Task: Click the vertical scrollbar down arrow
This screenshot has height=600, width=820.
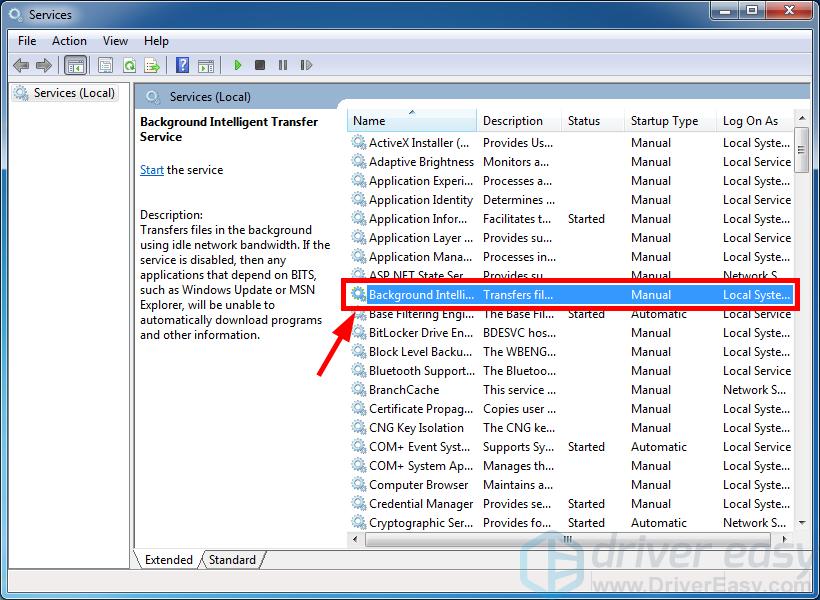Action: click(802, 523)
